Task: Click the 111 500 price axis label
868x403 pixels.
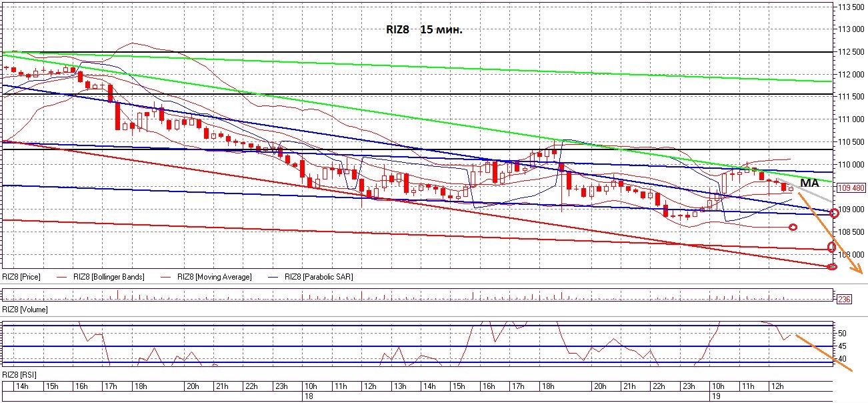Action: [850, 97]
